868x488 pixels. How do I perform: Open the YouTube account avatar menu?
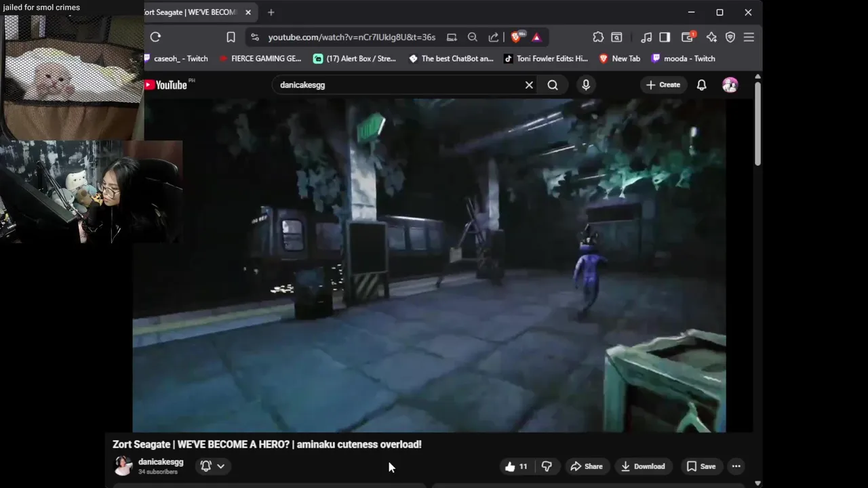pos(730,85)
